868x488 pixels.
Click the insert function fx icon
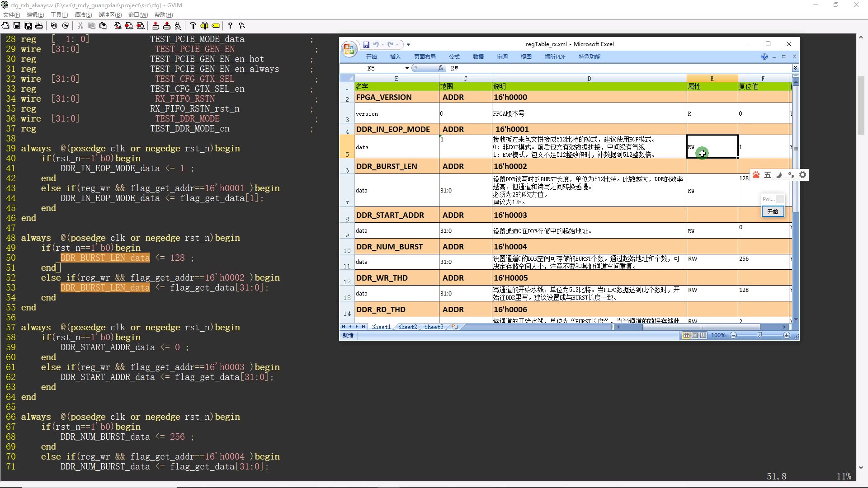pyautogui.click(x=440, y=68)
